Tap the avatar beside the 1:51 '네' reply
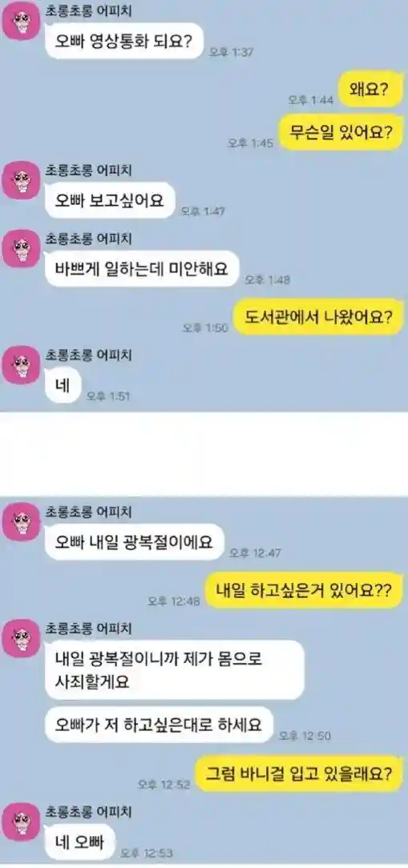Image resolution: width=408 pixels, height=868 pixels. [x=21, y=364]
